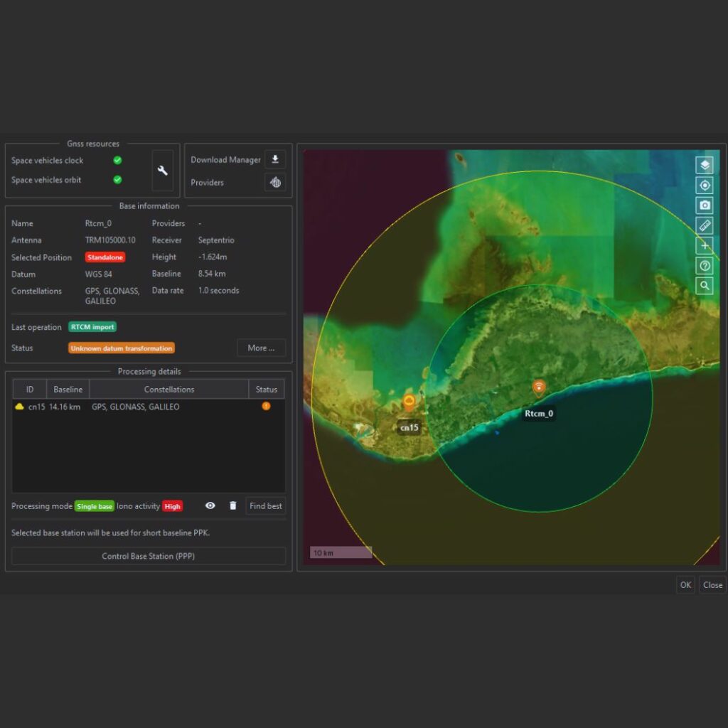The image size is (728, 728).
Task: Sort by Baseline column header
Action: point(68,390)
